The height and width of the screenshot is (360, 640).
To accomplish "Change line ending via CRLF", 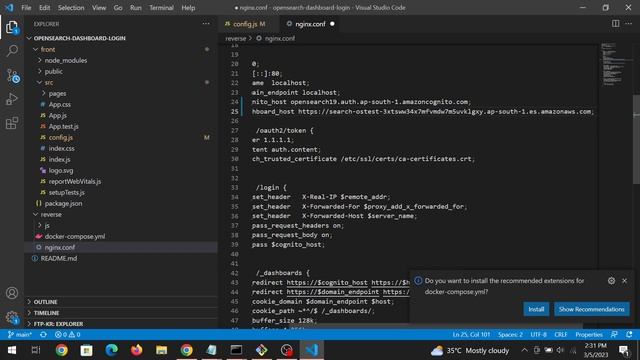I will [x=561, y=334].
